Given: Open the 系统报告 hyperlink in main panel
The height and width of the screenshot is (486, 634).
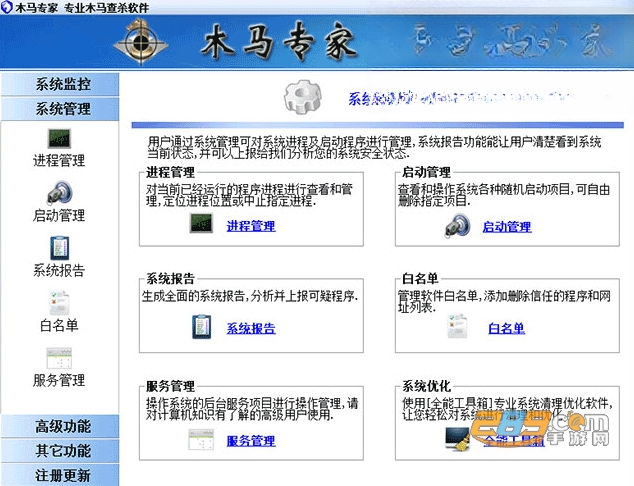Looking at the screenshot, I should pos(251,328).
